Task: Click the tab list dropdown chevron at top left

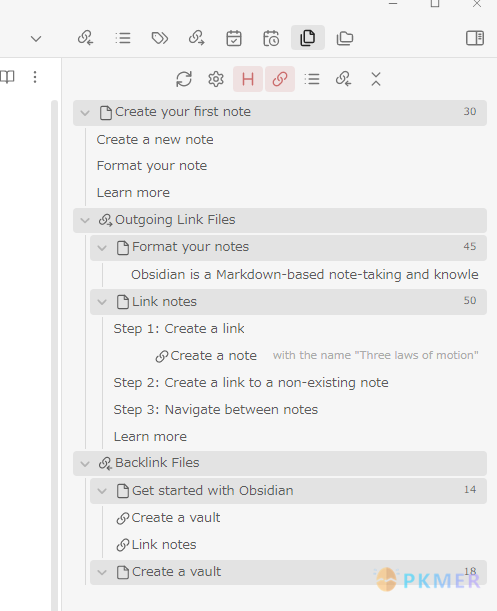Action: 36,39
